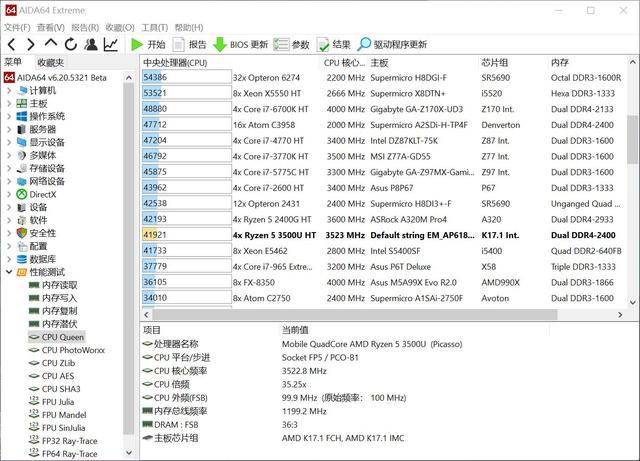Open the FP64 Ray-Trace benchmark
The height and width of the screenshot is (461, 640).
[64, 454]
